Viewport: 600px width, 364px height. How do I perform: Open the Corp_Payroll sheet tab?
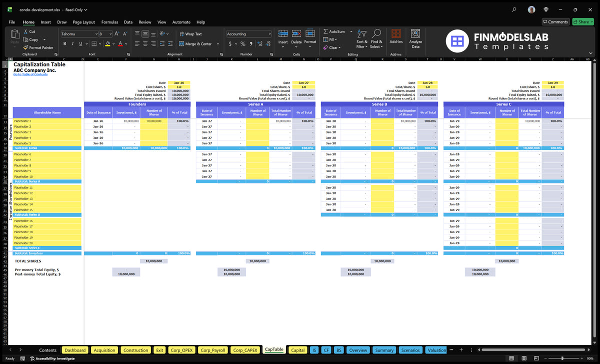point(213,350)
